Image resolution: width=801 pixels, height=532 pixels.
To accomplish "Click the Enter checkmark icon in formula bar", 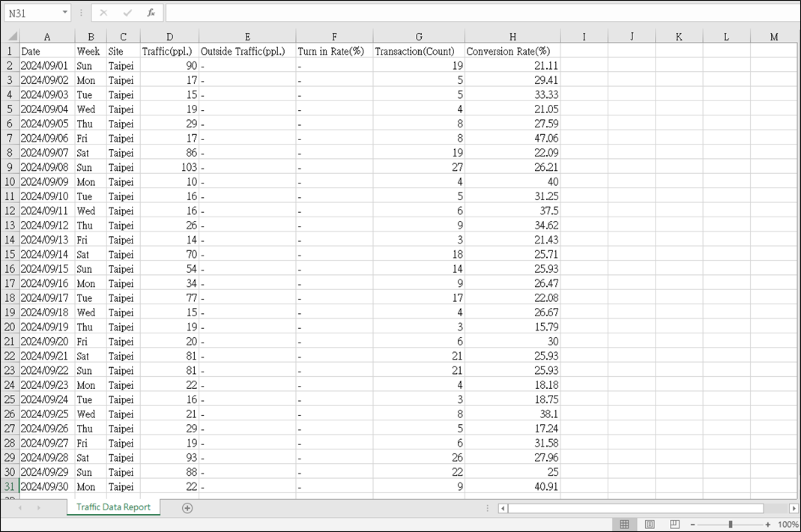I will point(125,12).
